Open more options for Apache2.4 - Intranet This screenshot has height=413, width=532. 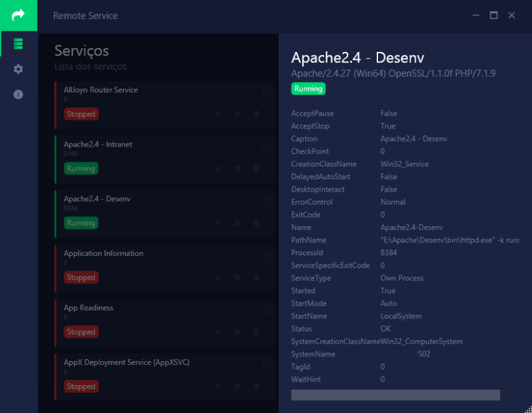(x=267, y=147)
